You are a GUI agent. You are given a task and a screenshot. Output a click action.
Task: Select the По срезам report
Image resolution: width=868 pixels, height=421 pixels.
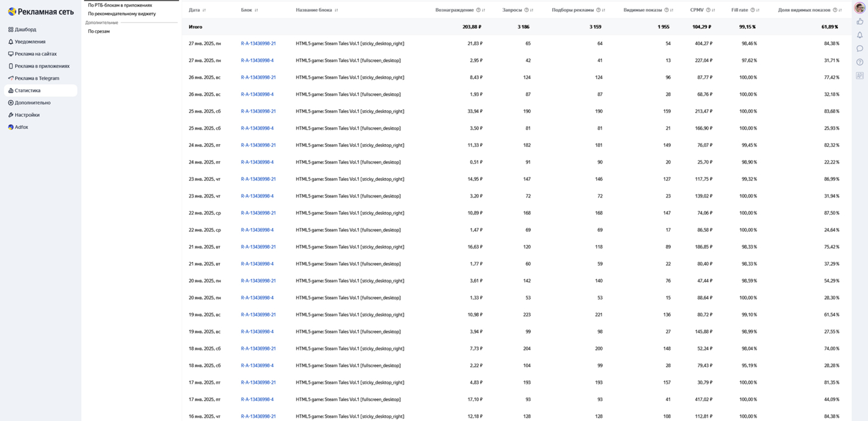point(99,31)
